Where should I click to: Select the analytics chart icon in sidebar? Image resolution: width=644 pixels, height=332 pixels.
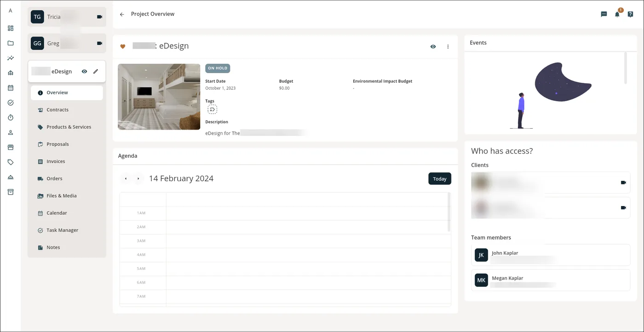(10, 58)
